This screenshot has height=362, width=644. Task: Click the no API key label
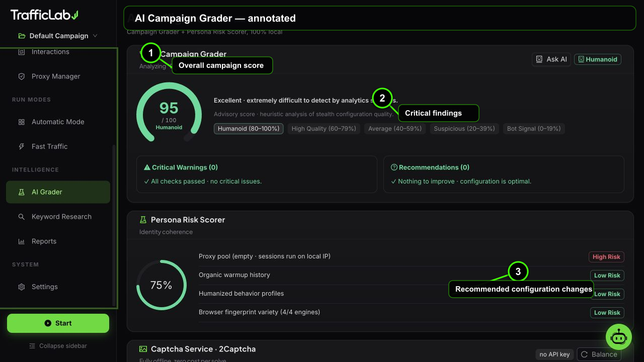point(554,354)
